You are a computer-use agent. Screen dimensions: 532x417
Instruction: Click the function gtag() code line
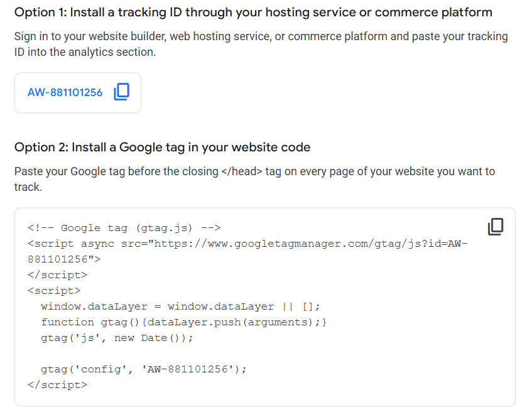point(183,322)
